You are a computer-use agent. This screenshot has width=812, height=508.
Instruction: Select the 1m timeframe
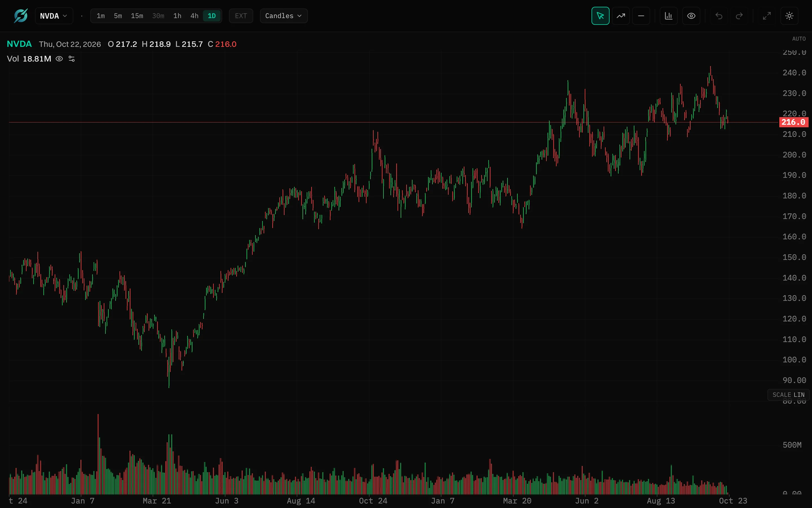point(101,16)
